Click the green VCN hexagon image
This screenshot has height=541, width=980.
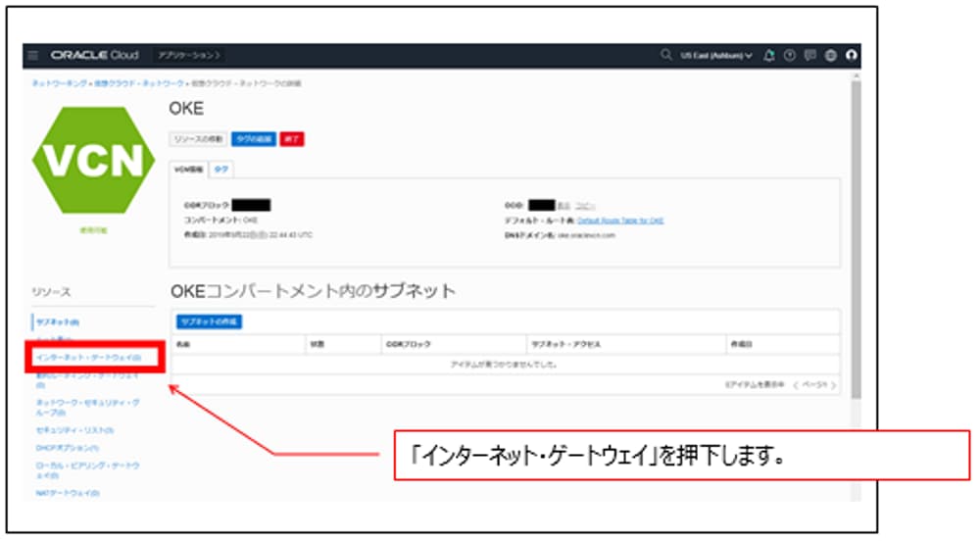(x=94, y=160)
